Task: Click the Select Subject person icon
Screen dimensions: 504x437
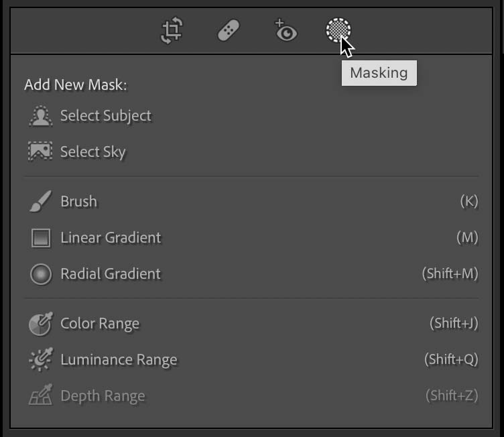Action: point(40,116)
